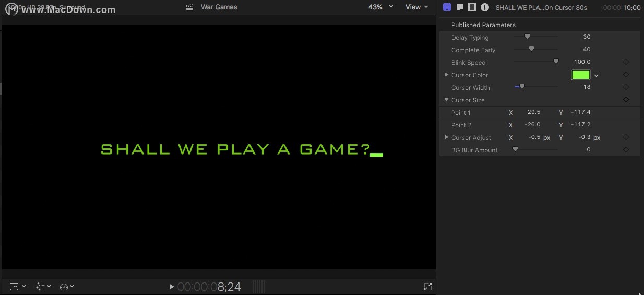Click the Published Parameters heading

click(x=483, y=25)
